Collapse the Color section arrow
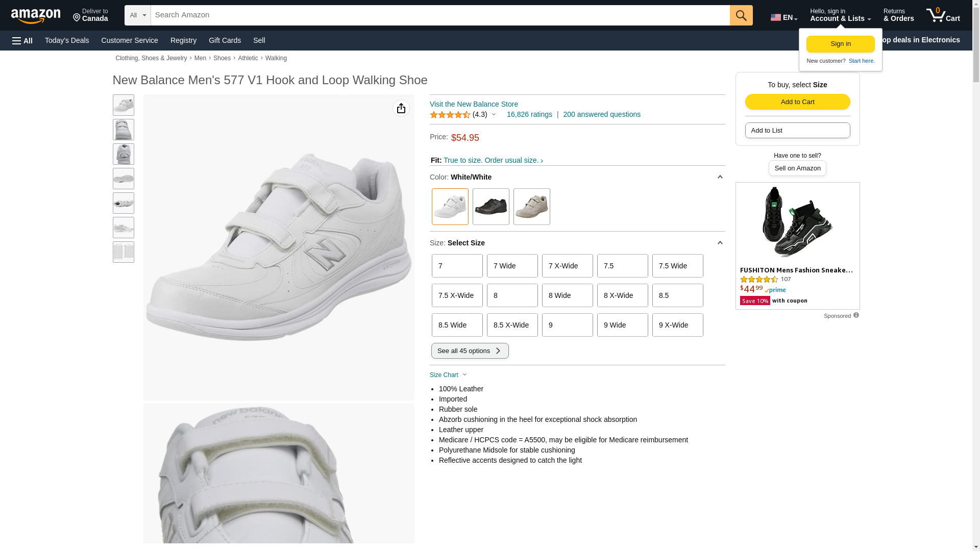This screenshot has height=551, width=980. 720,177
